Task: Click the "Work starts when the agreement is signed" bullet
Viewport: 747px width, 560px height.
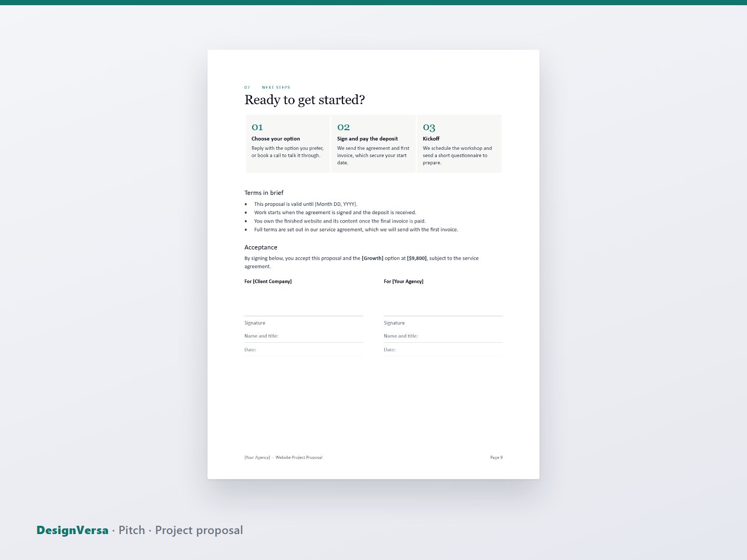Action: point(335,213)
